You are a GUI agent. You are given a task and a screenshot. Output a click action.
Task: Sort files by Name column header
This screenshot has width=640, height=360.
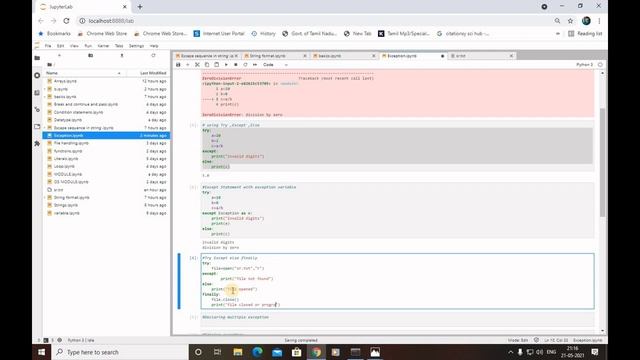click(84, 73)
